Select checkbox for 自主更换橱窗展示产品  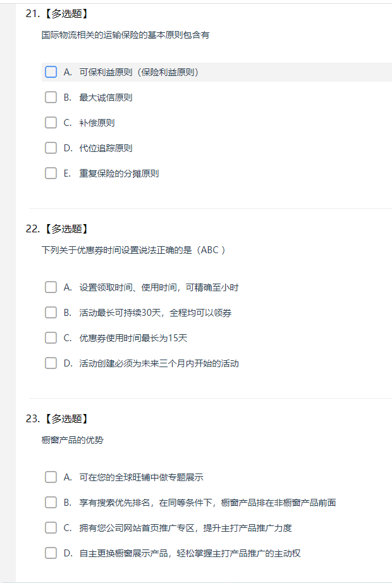pyautogui.click(x=51, y=553)
